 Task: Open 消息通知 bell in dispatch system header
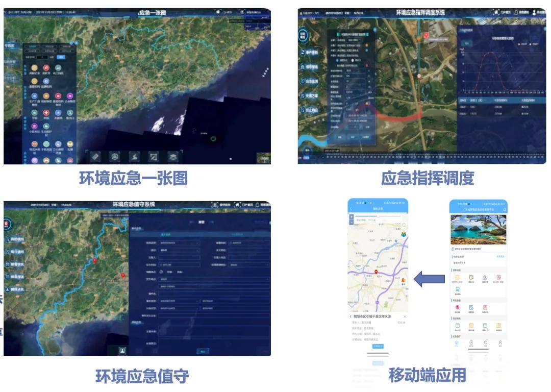pos(516,12)
